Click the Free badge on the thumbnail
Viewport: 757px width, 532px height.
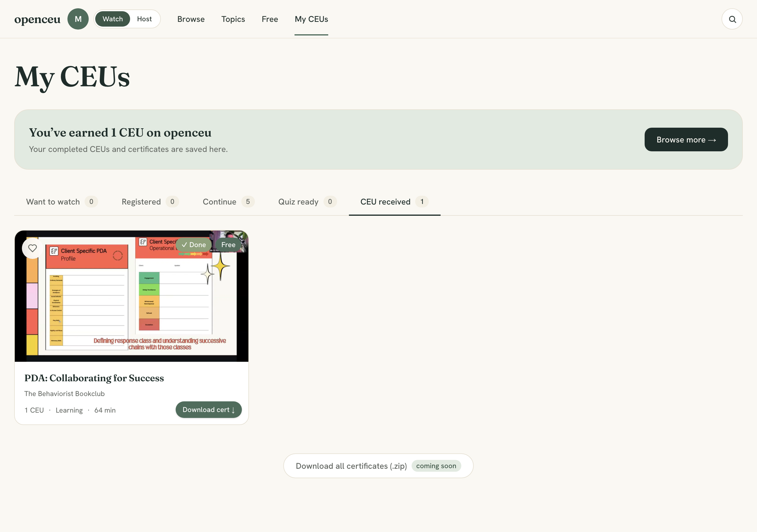point(228,245)
